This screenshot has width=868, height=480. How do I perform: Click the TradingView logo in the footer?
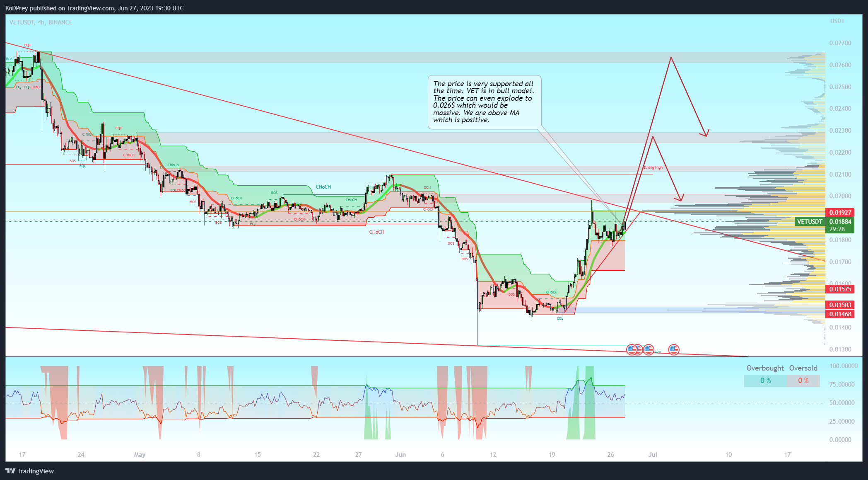[29, 471]
